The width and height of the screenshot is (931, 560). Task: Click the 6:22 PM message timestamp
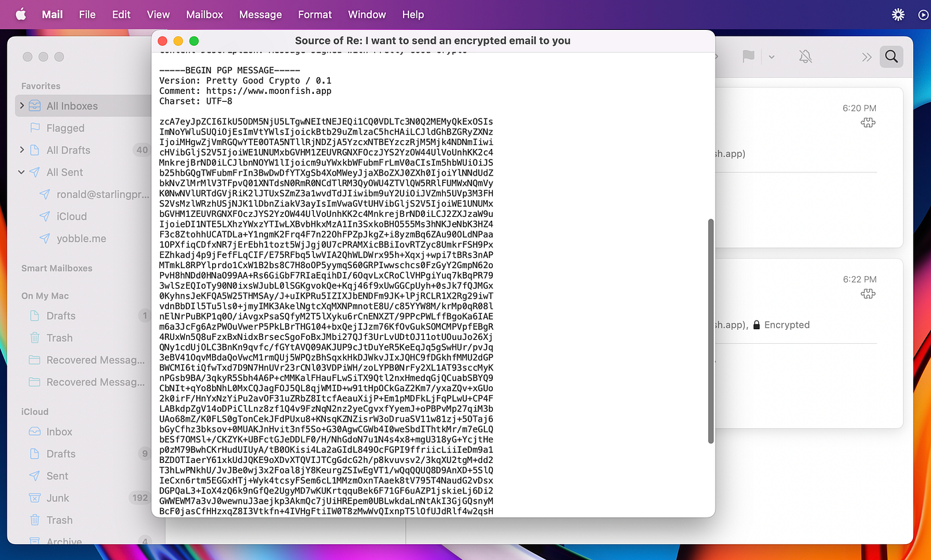(x=859, y=279)
